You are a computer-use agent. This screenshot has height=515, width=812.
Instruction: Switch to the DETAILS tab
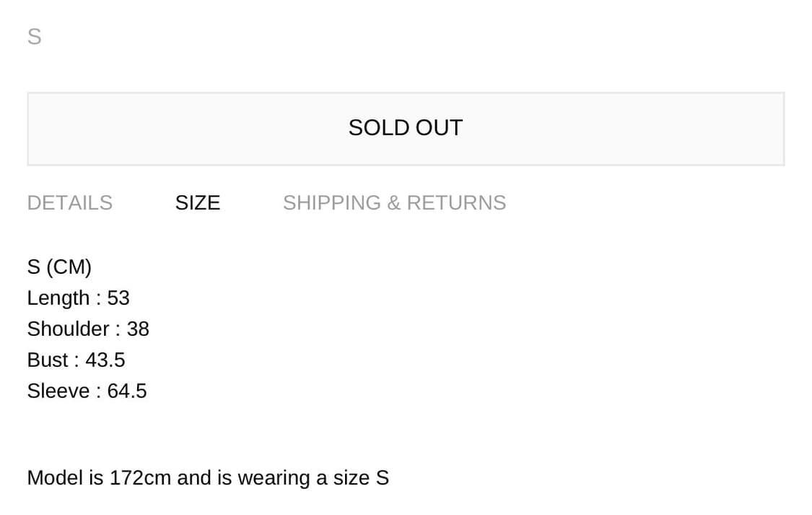pos(70,203)
